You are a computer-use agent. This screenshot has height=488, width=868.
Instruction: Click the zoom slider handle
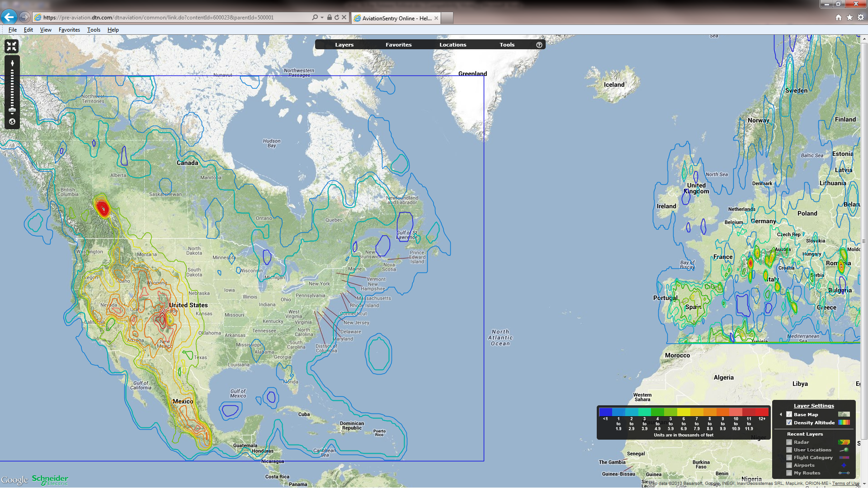(x=12, y=110)
